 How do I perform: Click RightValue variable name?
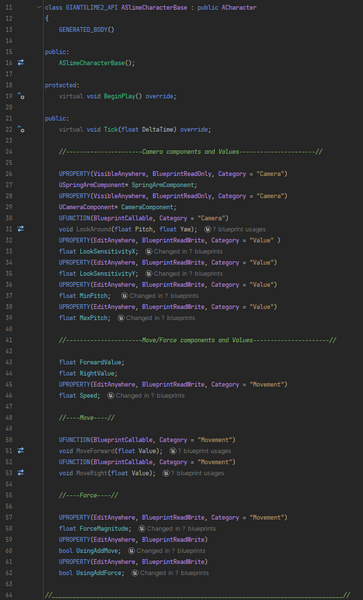pyautogui.click(x=97, y=373)
